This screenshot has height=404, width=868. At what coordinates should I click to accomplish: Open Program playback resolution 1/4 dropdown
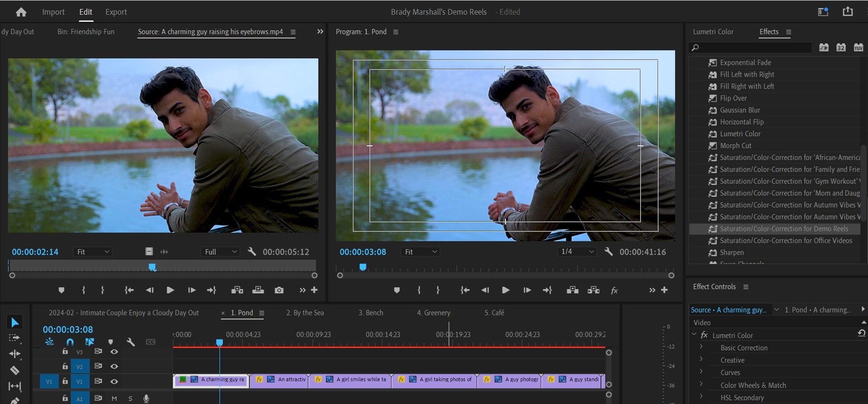(x=577, y=252)
